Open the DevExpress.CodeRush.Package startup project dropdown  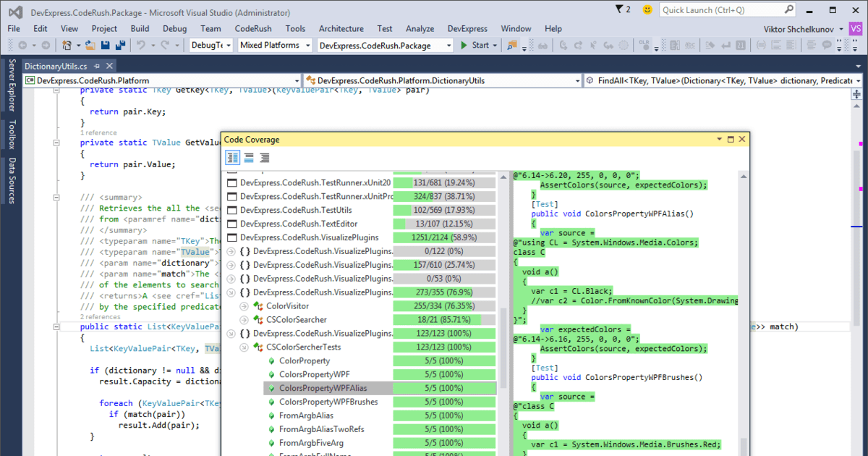(x=450, y=44)
